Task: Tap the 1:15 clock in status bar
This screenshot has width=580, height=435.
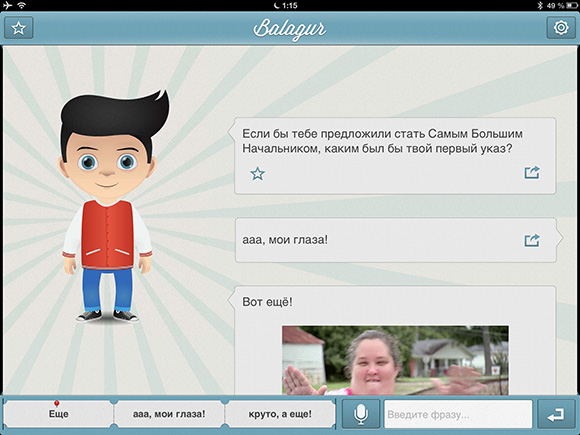Action: pyautogui.click(x=286, y=5)
